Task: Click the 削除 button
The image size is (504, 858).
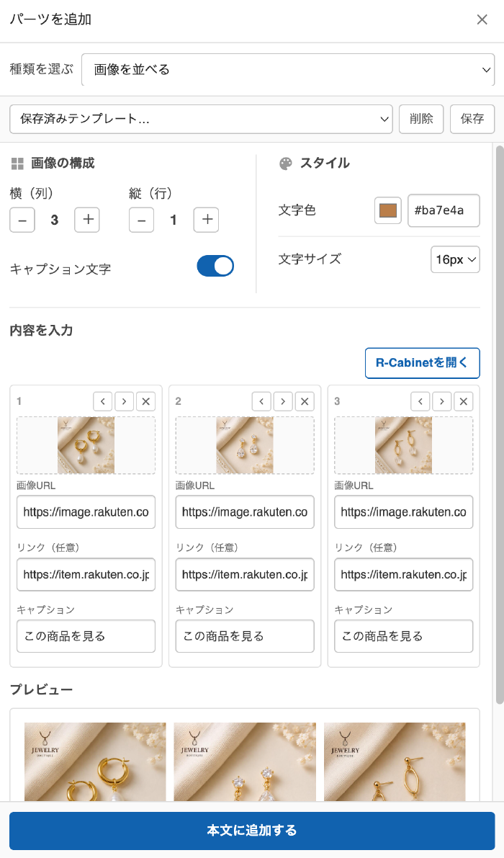Action: 421,119
